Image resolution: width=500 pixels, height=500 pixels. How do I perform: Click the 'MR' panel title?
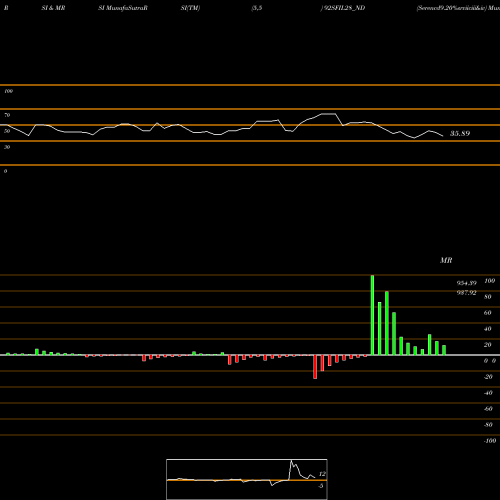446,260
